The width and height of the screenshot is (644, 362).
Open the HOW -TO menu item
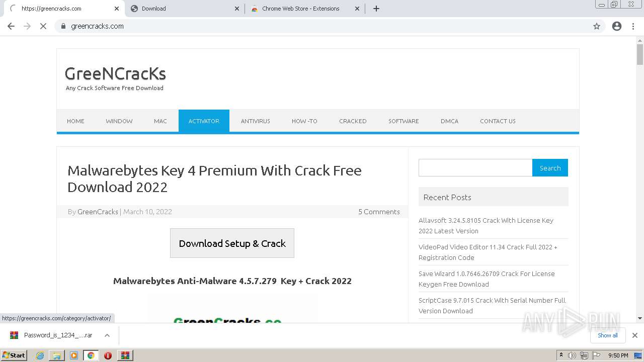(304, 121)
